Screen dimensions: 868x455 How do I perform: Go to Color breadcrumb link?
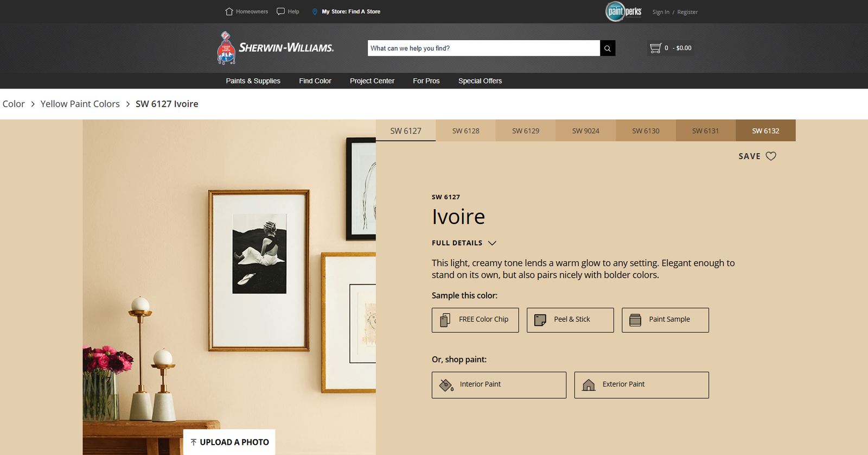(x=14, y=104)
